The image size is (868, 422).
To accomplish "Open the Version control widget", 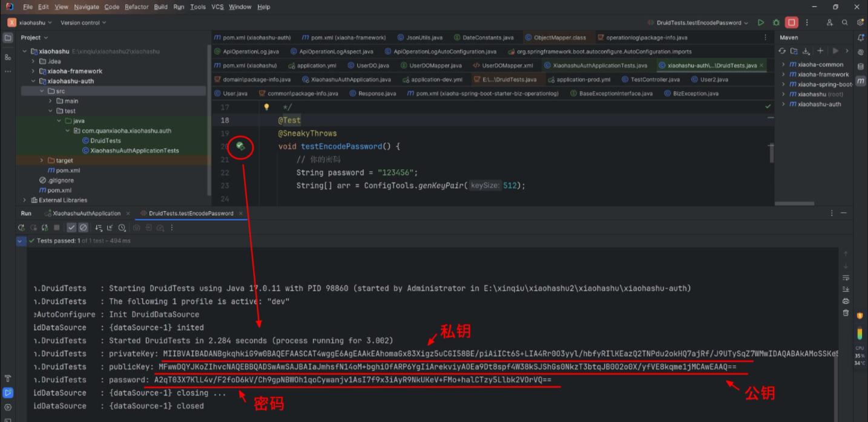I will click(x=83, y=22).
